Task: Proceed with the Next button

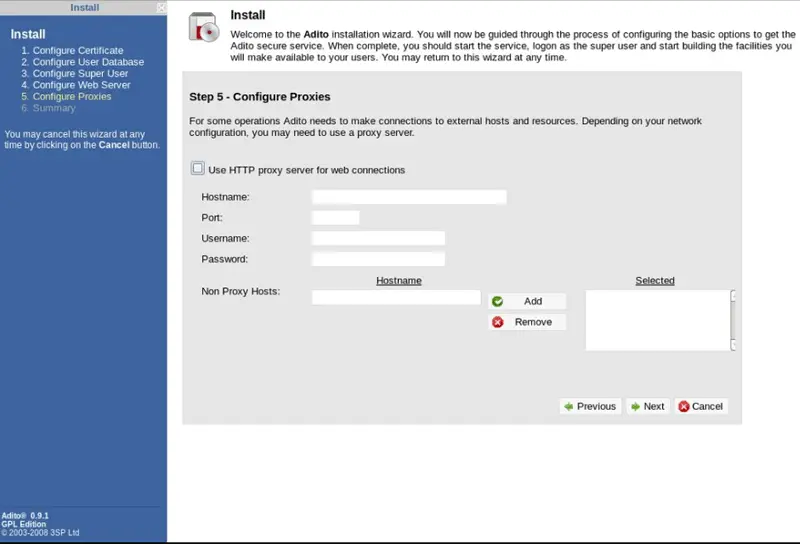Action: tap(648, 407)
